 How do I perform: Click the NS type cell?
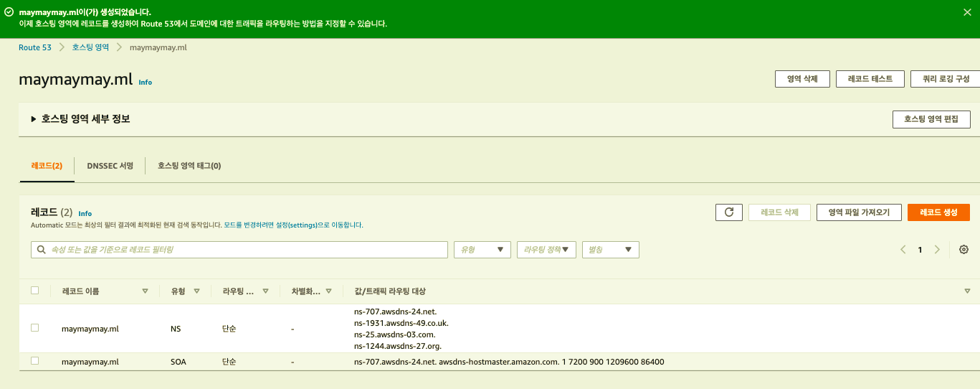coord(176,329)
